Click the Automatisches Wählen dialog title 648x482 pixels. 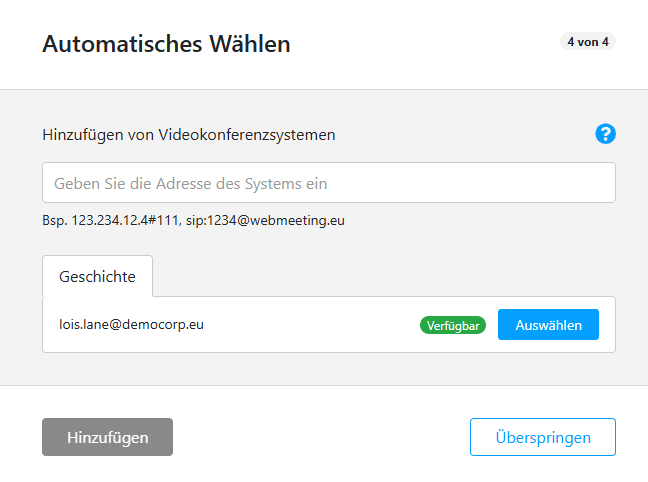coord(166,44)
